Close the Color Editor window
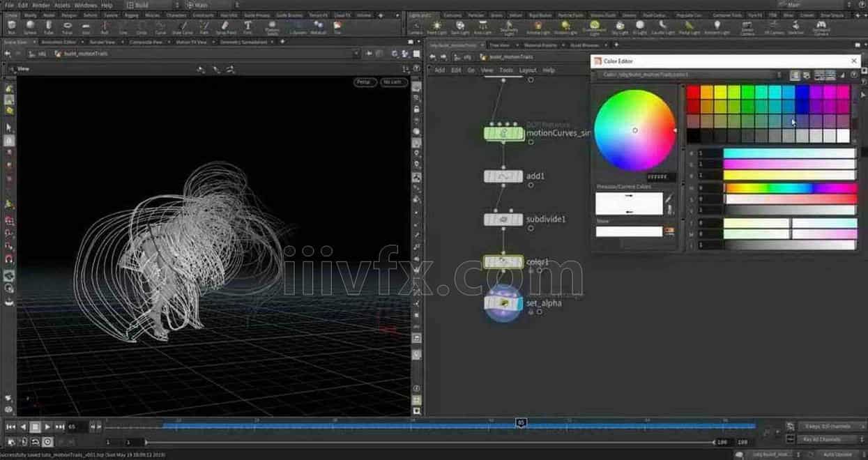This screenshot has height=460, width=868. 854,61
